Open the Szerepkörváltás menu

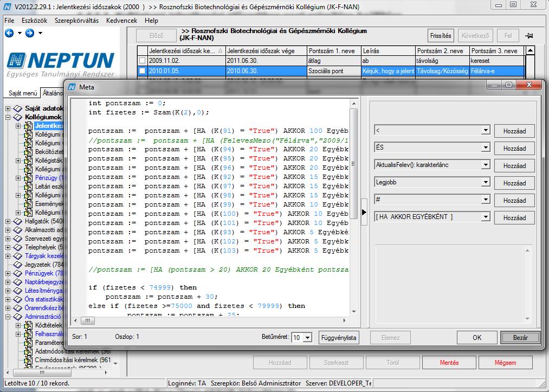click(76, 21)
